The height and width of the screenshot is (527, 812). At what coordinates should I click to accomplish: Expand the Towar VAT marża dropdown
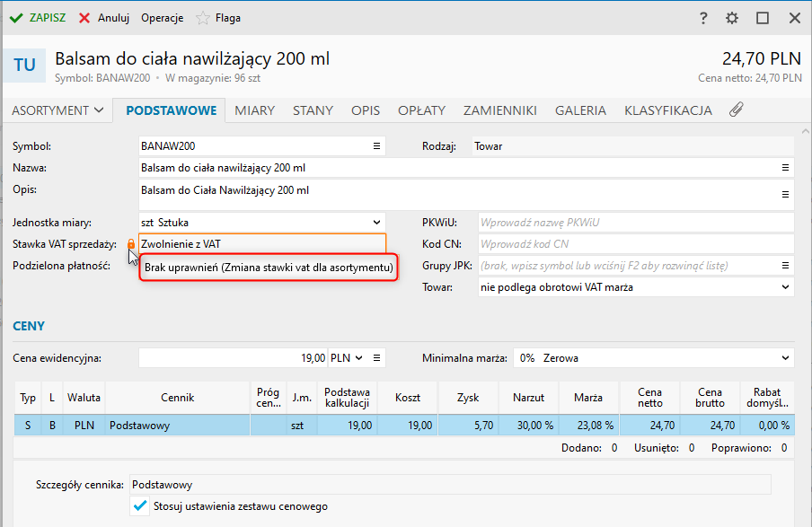(785, 286)
